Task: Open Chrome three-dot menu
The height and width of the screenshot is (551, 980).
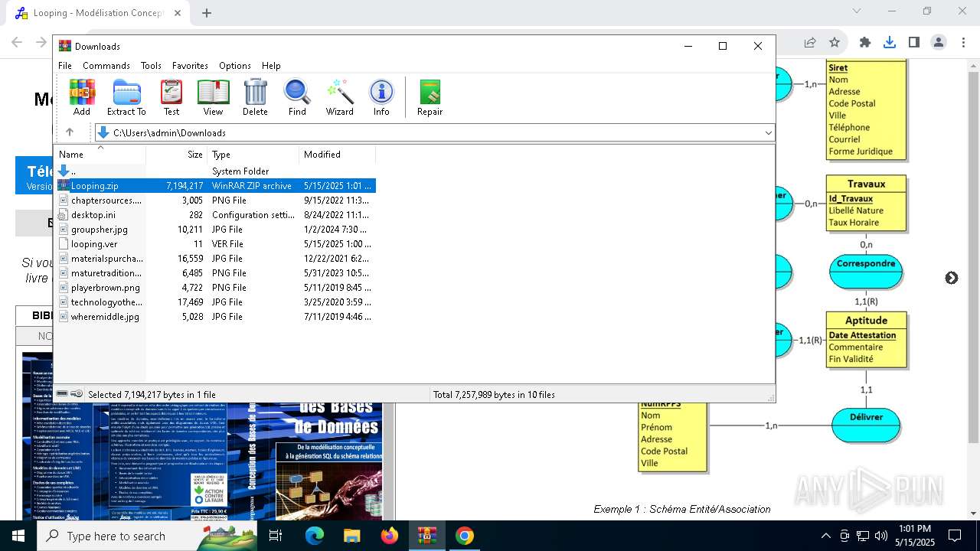Action: point(962,43)
